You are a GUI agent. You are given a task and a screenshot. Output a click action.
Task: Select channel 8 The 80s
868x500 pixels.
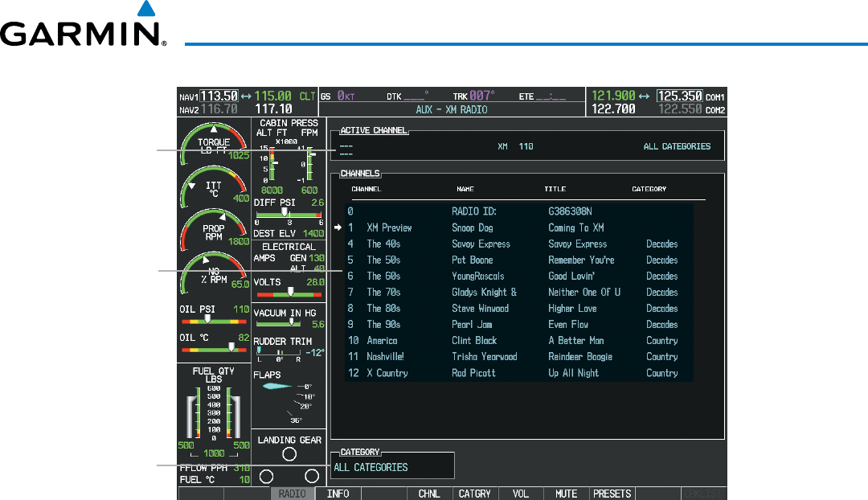pyautogui.click(x=518, y=309)
